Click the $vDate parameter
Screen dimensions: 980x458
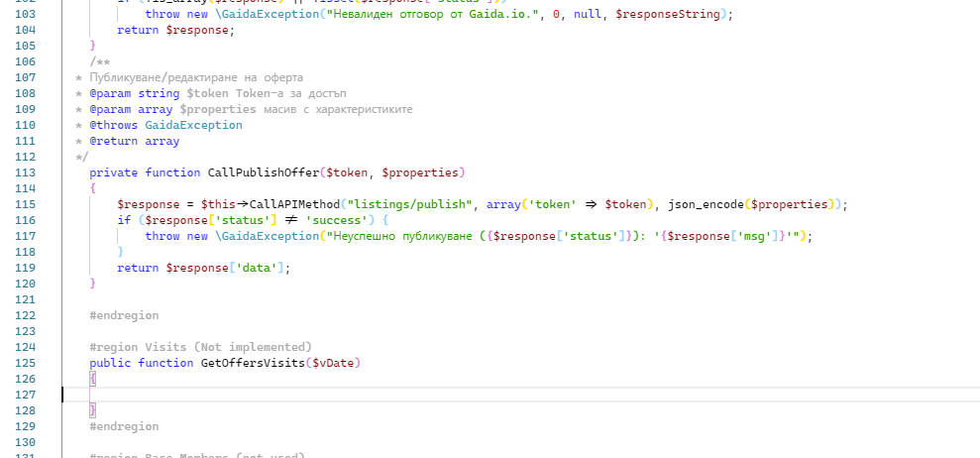(333, 363)
